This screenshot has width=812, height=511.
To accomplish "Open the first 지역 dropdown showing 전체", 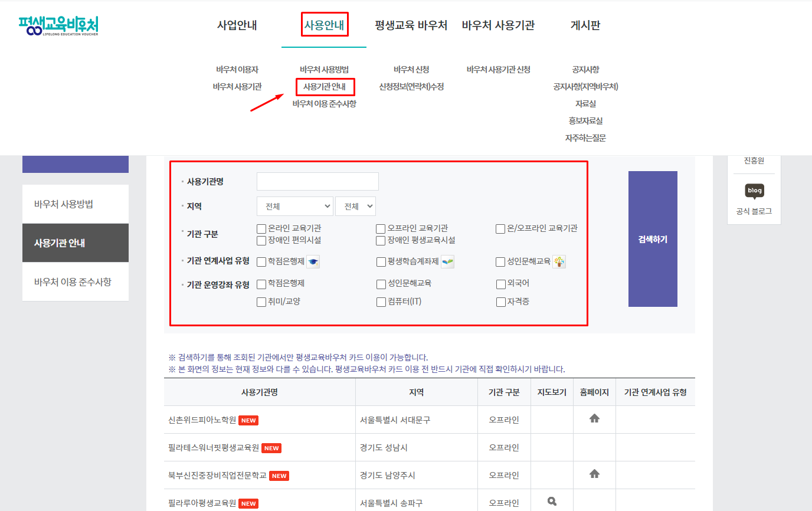I will [x=294, y=206].
